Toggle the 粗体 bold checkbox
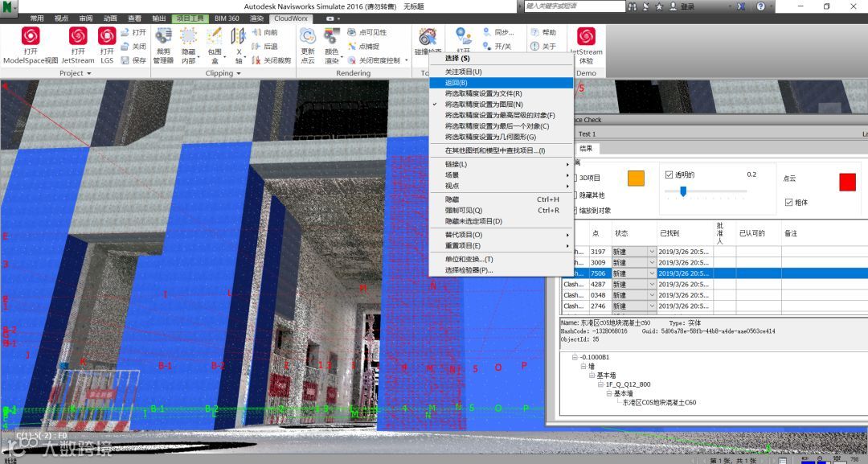The image size is (868, 464). (x=789, y=202)
